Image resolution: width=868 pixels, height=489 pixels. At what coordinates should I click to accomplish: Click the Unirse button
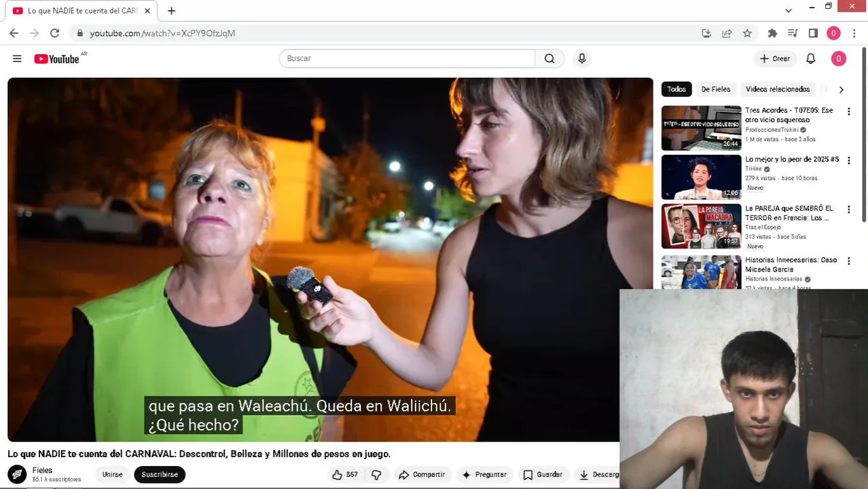[113, 475]
